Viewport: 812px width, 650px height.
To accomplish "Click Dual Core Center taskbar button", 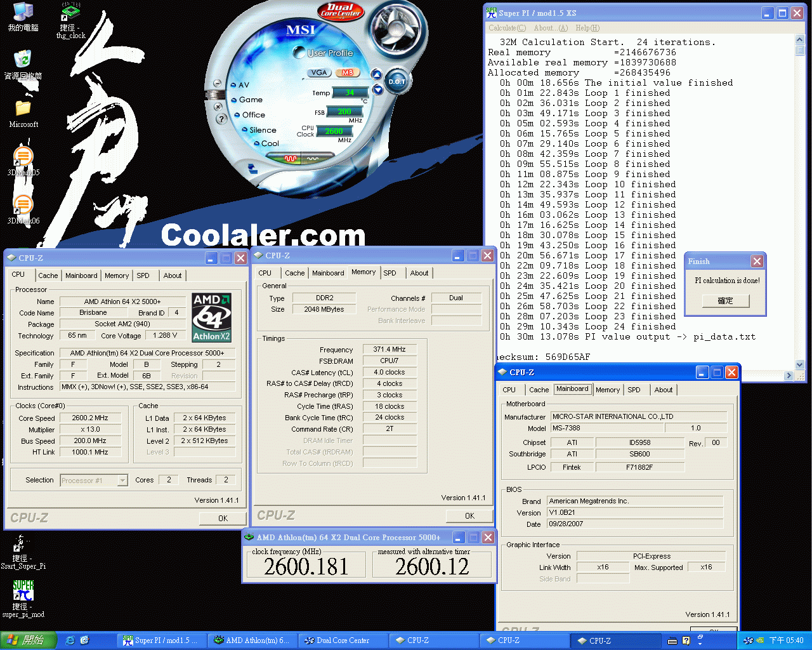I will 343,640.
